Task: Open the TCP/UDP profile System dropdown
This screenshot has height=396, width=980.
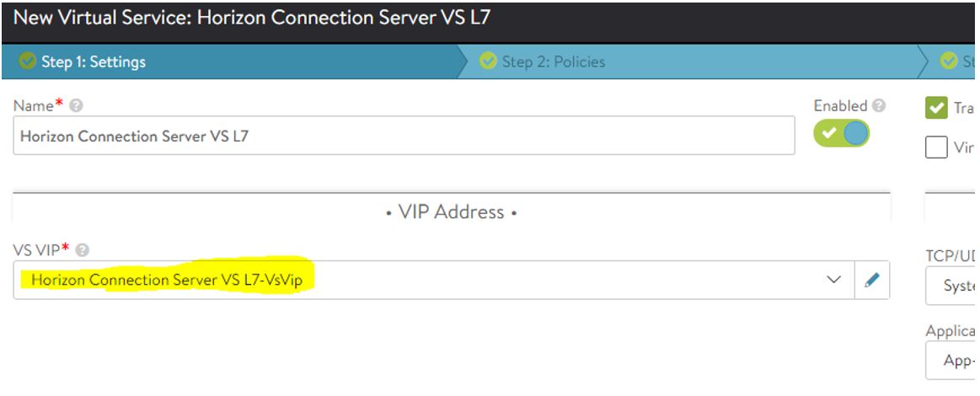Action: [x=952, y=286]
